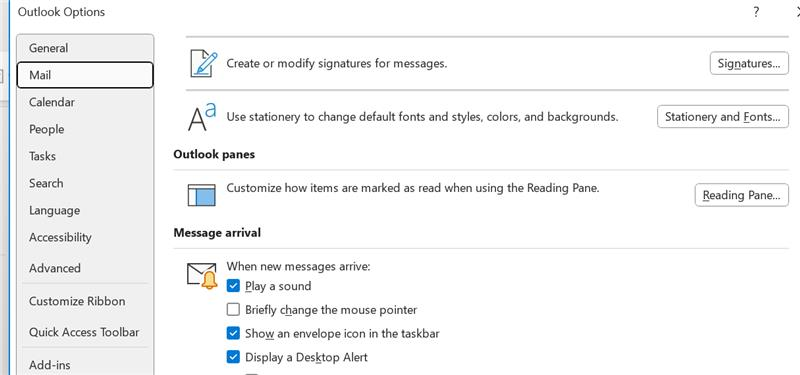Disable Display a Desktop Alert
This screenshot has height=375, width=800.
tap(233, 357)
